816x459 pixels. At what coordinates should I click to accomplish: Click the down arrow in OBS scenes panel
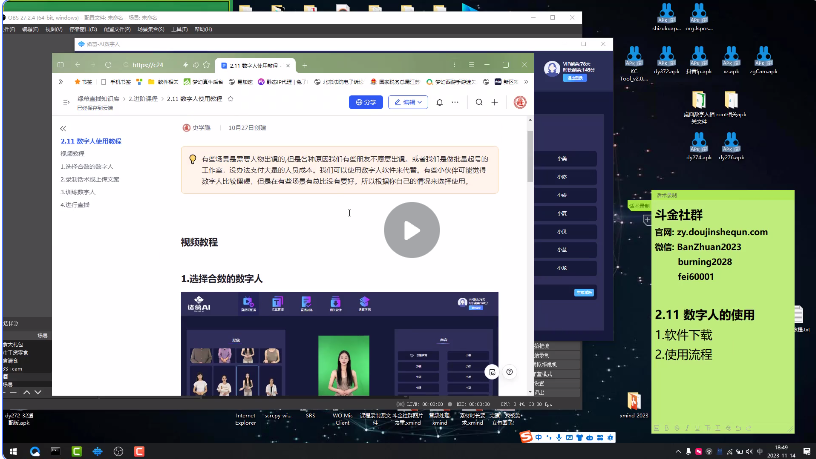pyautogui.click(x=38, y=392)
